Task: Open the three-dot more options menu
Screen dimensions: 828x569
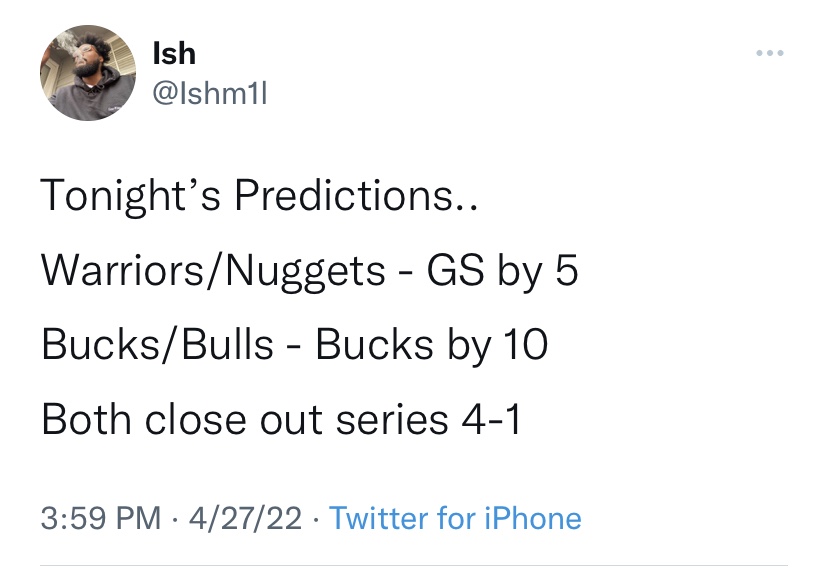Action: [x=769, y=51]
